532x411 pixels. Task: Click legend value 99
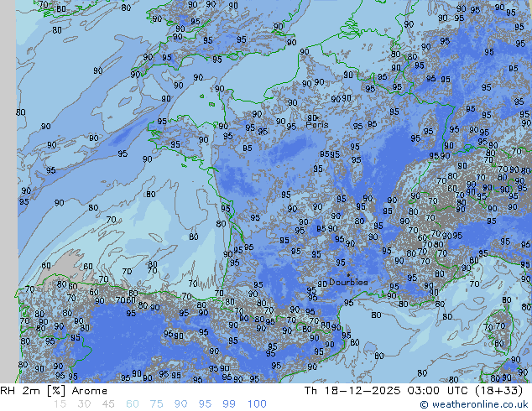[x=229, y=404]
